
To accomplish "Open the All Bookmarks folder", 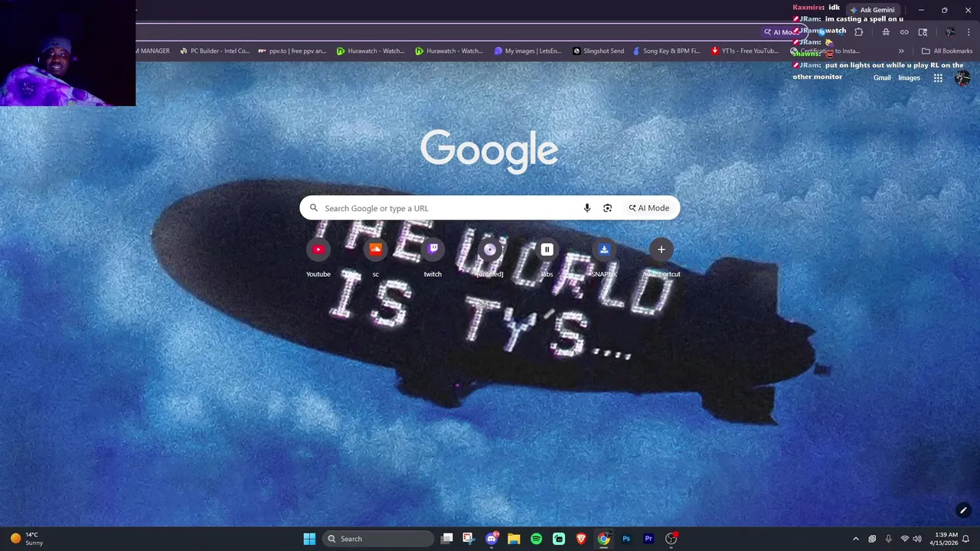I will tap(946, 51).
